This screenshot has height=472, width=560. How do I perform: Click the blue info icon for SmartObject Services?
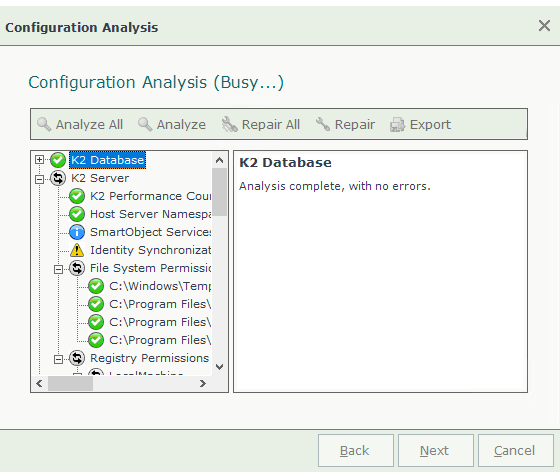click(77, 232)
